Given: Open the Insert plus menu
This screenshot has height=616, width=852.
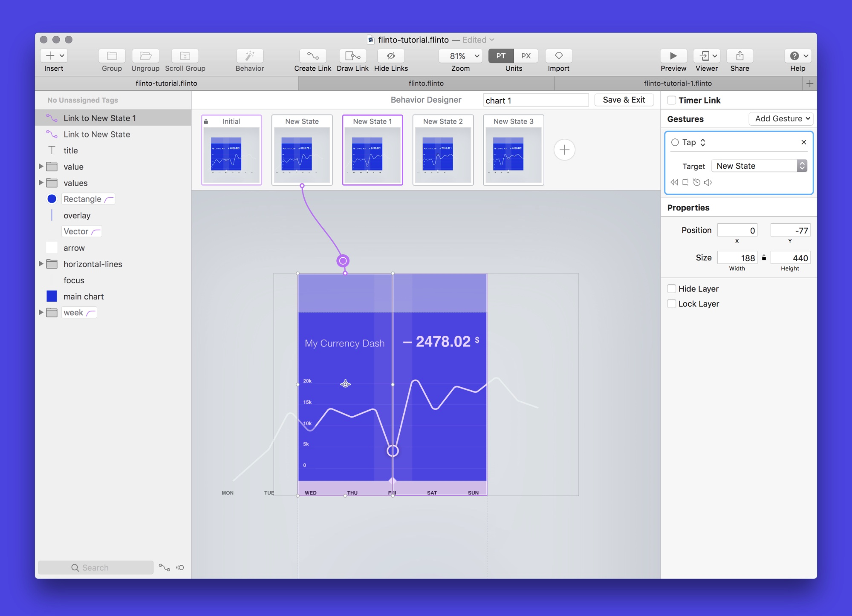Looking at the screenshot, I should [54, 56].
